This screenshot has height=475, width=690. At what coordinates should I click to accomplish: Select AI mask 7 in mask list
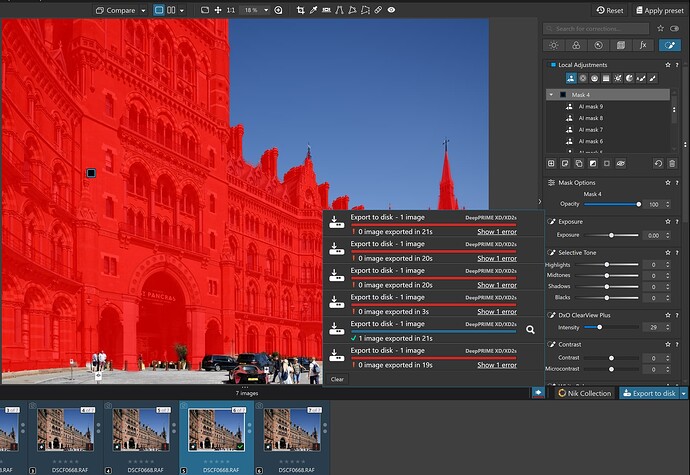592,130
